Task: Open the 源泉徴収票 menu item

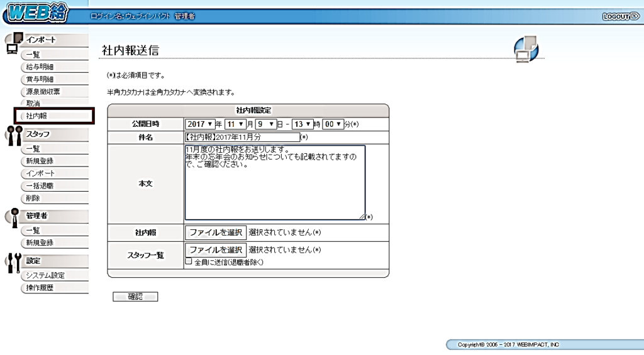Action: click(54, 92)
